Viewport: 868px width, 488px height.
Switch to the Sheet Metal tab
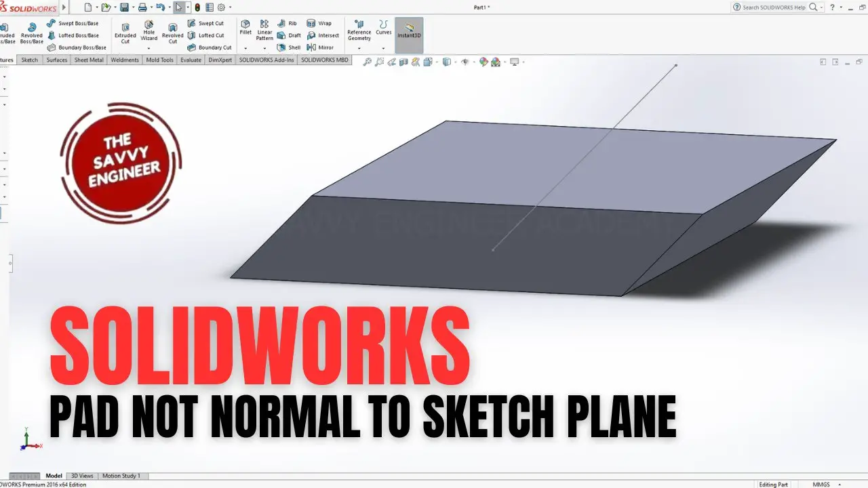click(89, 60)
